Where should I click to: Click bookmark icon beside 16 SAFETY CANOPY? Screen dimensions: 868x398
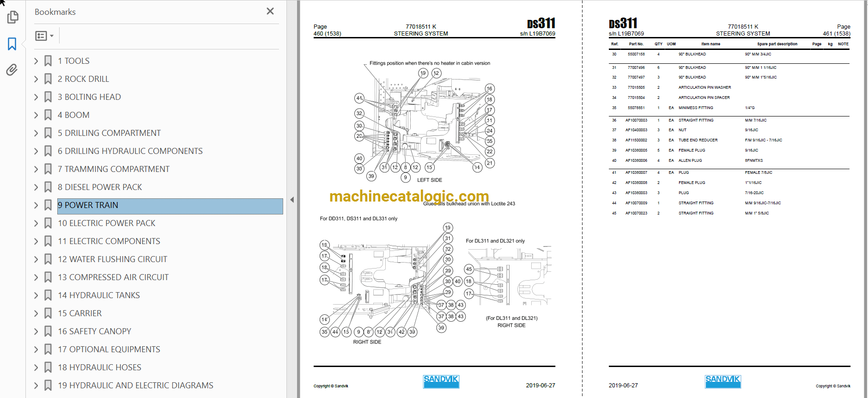pos(48,331)
